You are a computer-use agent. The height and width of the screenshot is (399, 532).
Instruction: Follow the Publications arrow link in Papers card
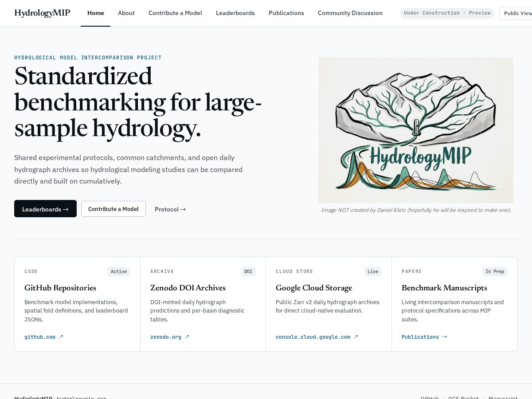click(x=424, y=337)
